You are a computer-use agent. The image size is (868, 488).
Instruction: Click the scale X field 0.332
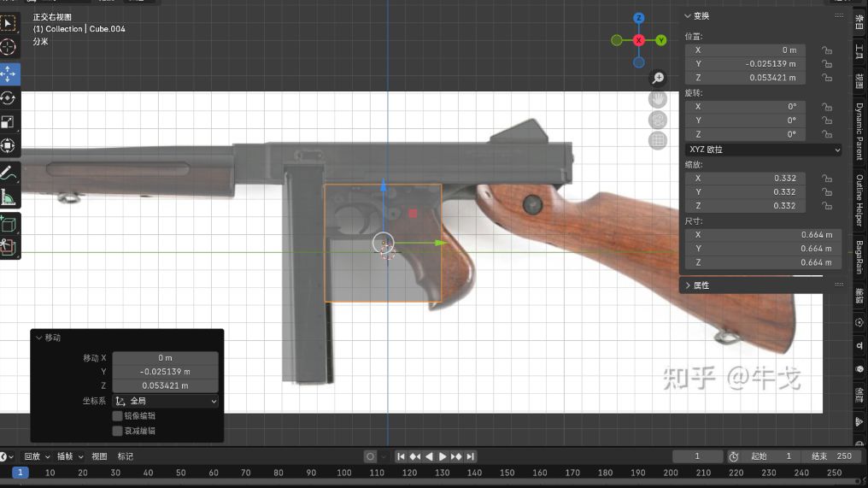click(745, 179)
